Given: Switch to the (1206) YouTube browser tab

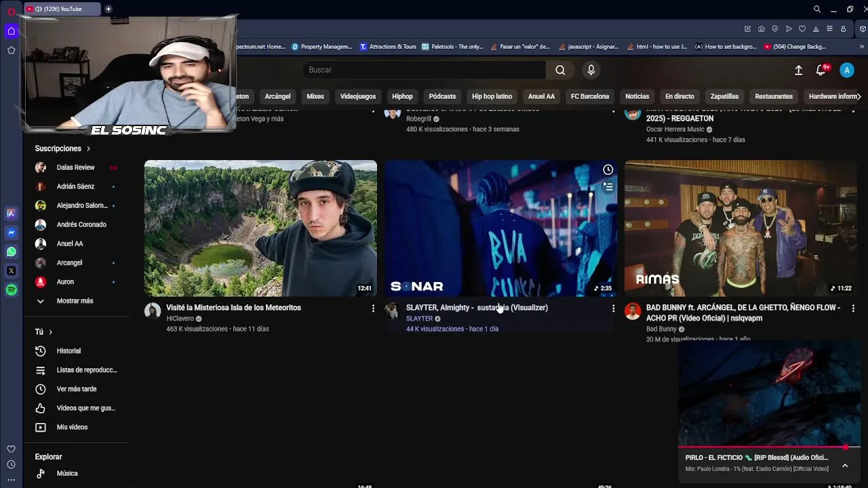Looking at the screenshot, I should pyautogui.click(x=62, y=9).
